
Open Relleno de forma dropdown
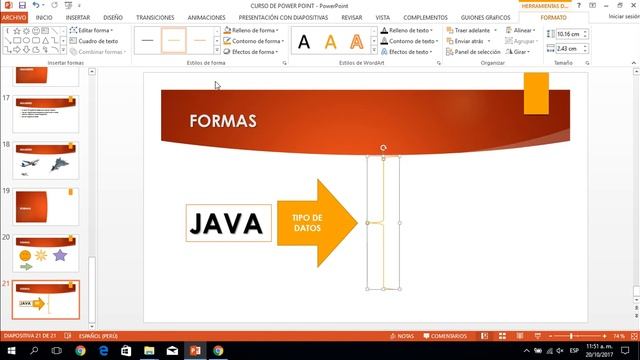click(x=251, y=30)
